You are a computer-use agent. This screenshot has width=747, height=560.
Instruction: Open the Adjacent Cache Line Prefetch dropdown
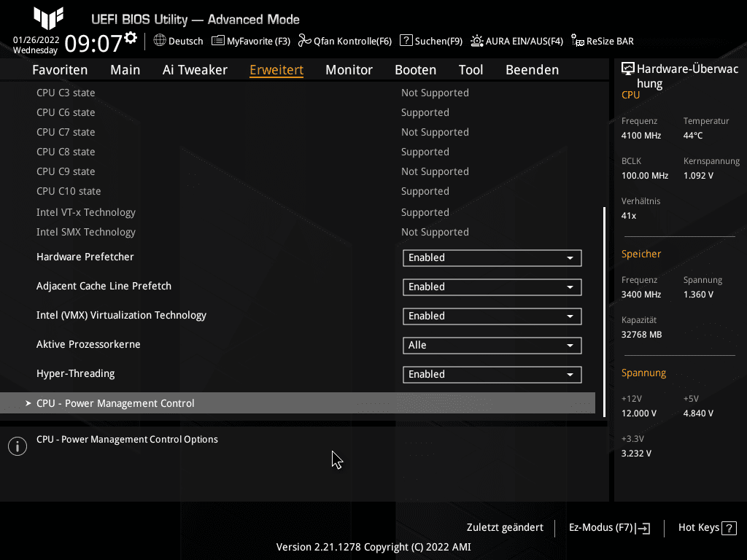pyautogui.click(x=492, y=287)
